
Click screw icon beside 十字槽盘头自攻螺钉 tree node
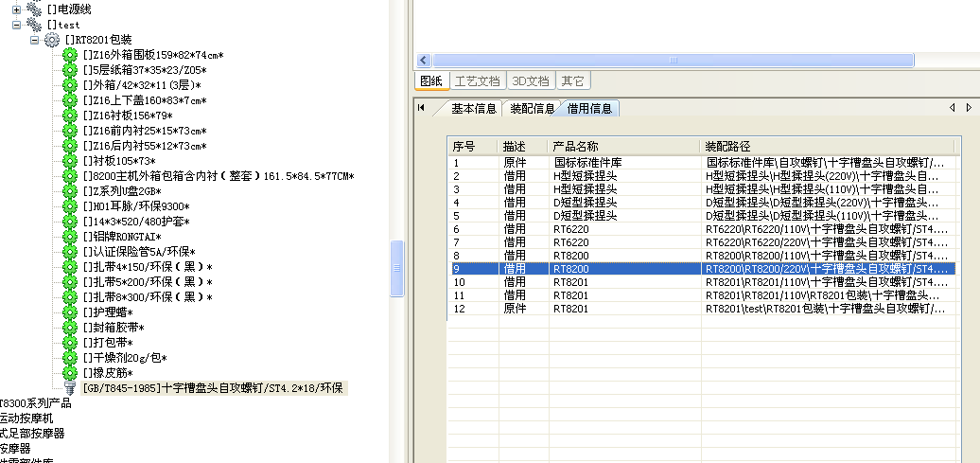pos(70,388)
